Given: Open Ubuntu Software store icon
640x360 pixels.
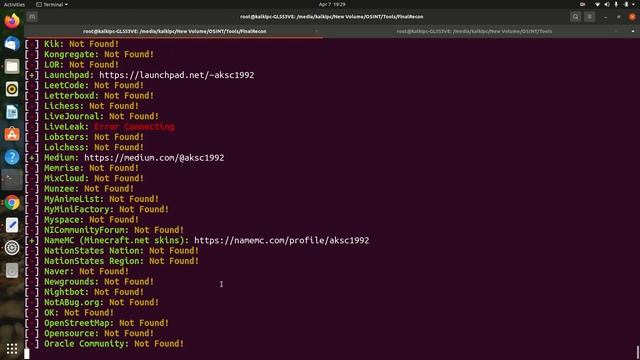Looking at the screenshot, I should (12, 134).
